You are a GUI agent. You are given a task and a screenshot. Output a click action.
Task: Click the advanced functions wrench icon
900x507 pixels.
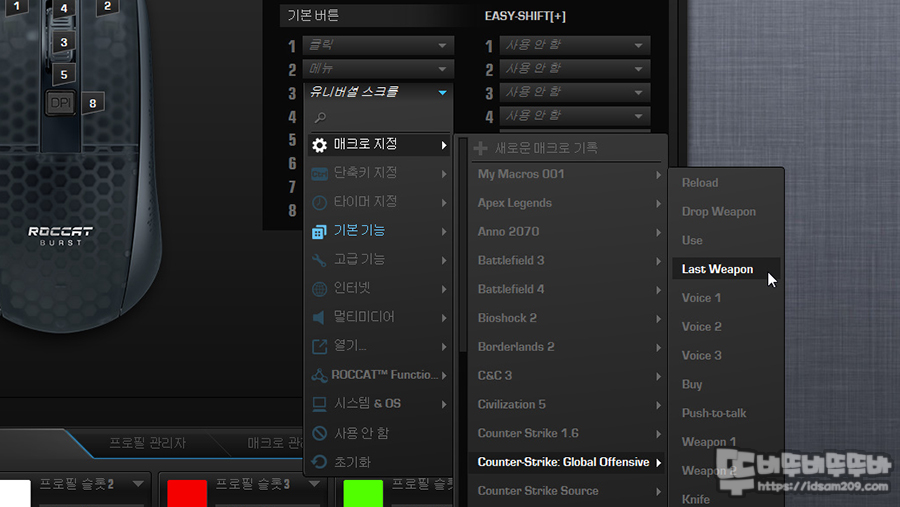click(x=319, y=260)
